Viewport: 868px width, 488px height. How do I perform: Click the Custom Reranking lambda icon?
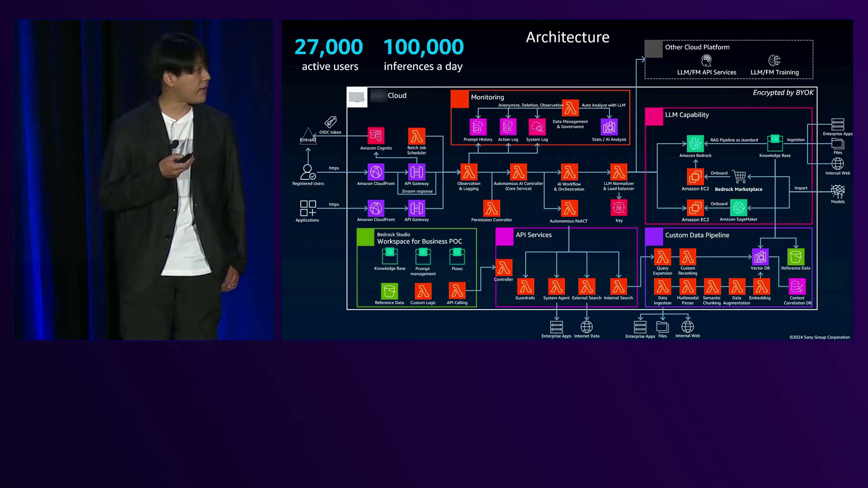pyautogui.click(x=688, y=257)
